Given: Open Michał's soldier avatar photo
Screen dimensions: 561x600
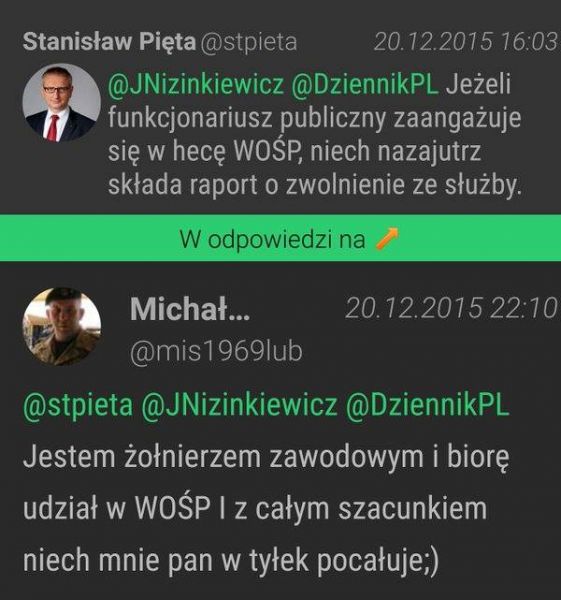Looking at the screenshot, I should pyautogui.click(x=62, y=326).
